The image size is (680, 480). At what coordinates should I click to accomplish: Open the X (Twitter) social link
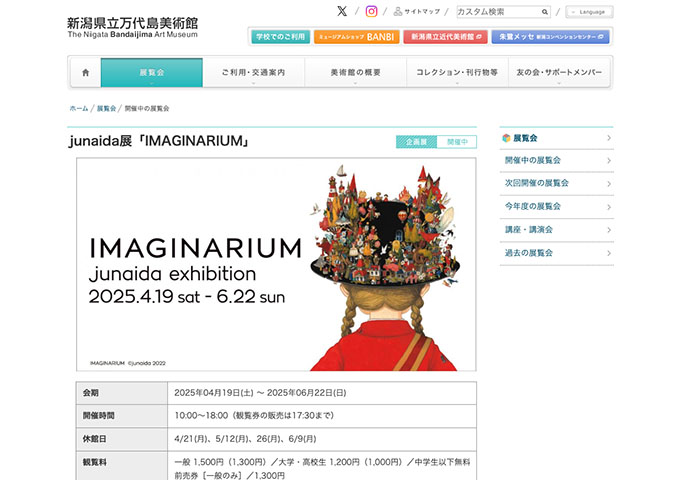coord(342,11)
